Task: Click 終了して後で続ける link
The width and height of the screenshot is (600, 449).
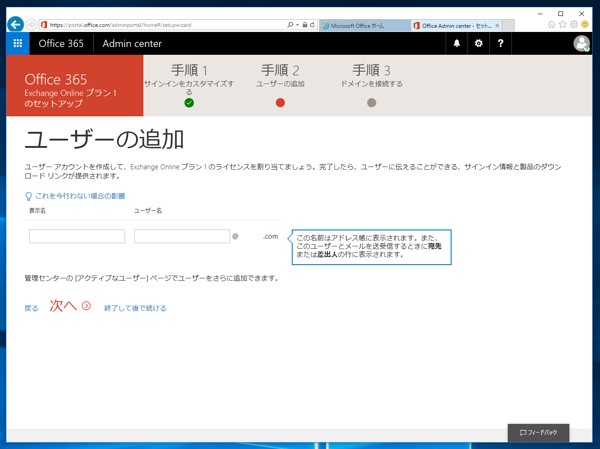Action: (x=135, y=308)
